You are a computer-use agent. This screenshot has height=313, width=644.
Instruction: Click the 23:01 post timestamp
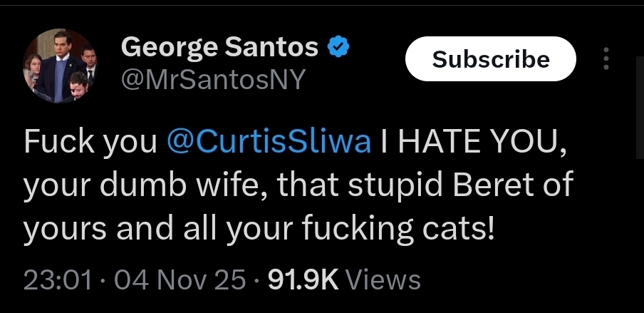click(57, 279)
